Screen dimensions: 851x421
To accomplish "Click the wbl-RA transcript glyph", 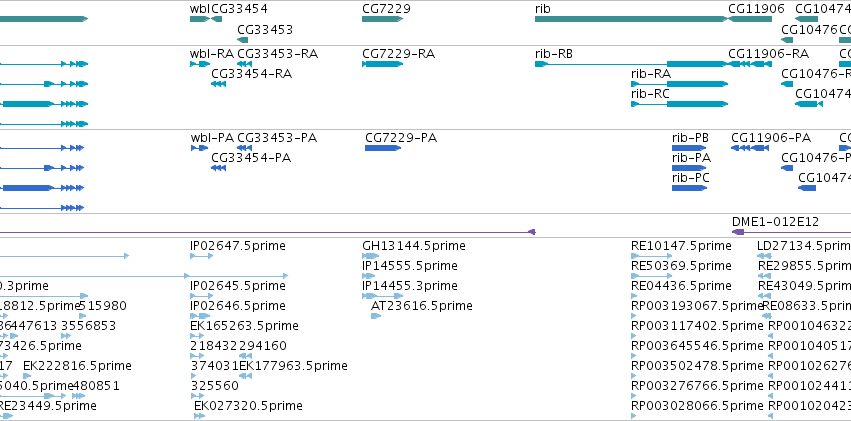I will pos(200,64).
